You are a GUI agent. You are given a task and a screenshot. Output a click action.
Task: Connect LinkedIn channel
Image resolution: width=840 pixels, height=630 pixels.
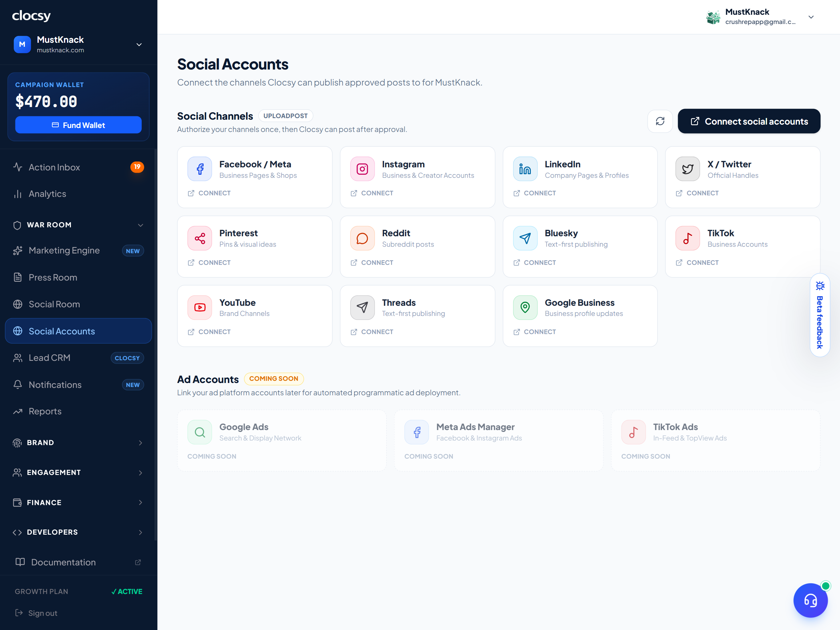pos(534,193)
